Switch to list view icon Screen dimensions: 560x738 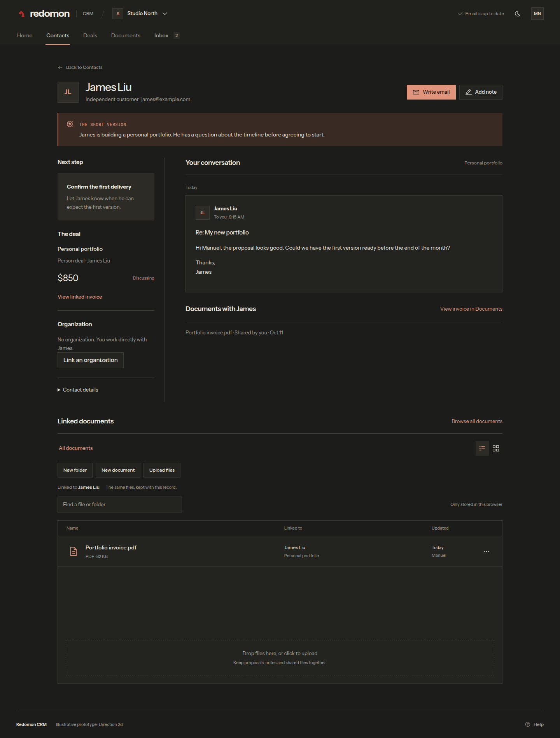coord(482,448)
